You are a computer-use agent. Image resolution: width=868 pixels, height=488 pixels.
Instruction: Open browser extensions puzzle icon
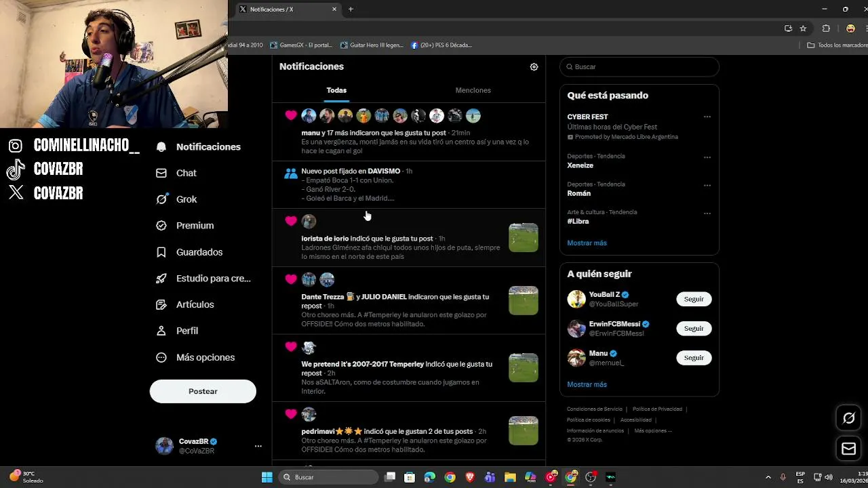[x=826, y=28]
